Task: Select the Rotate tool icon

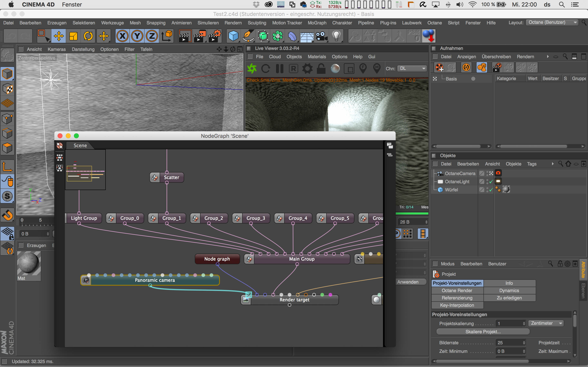Action: coord(88,36)
